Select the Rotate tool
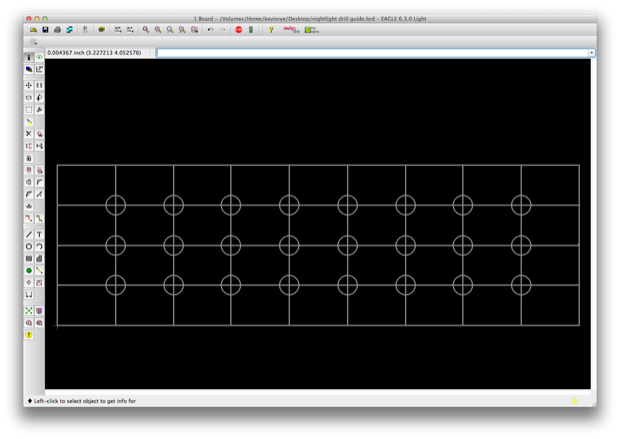620x439 pixels. tap(39, 97)
